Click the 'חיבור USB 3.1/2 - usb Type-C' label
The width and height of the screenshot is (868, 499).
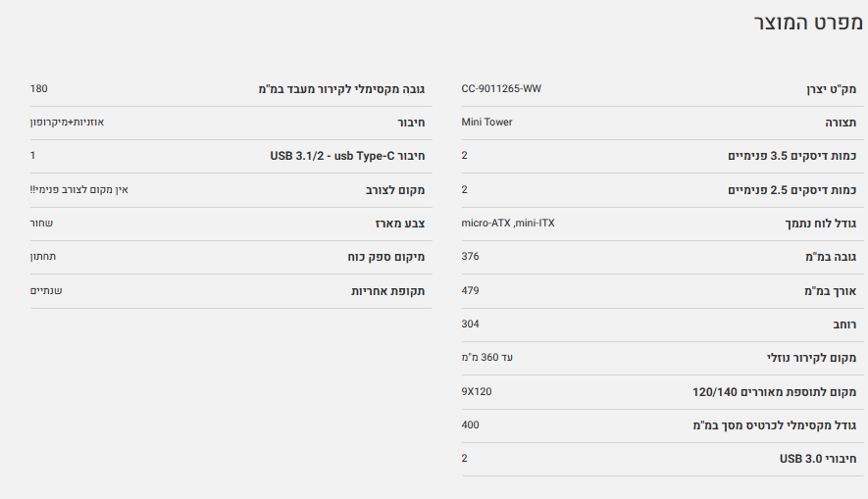click(x=347, y=157)
